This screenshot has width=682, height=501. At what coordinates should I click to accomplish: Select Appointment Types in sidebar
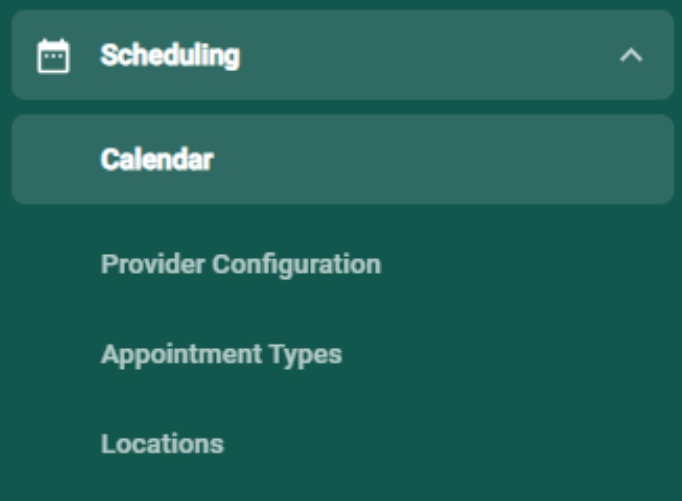(221, 354)
